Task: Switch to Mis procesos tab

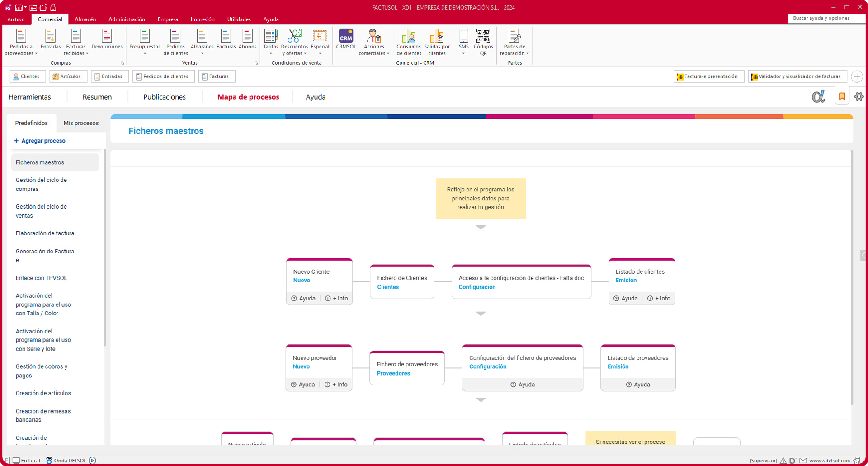Action: tap(81, 123)
